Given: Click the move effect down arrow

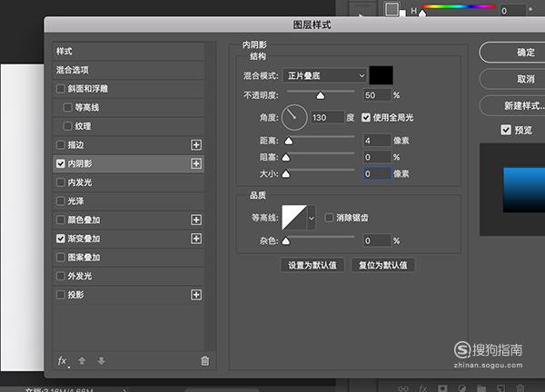Looking at the screenshot, I should [x=101, y=361].
